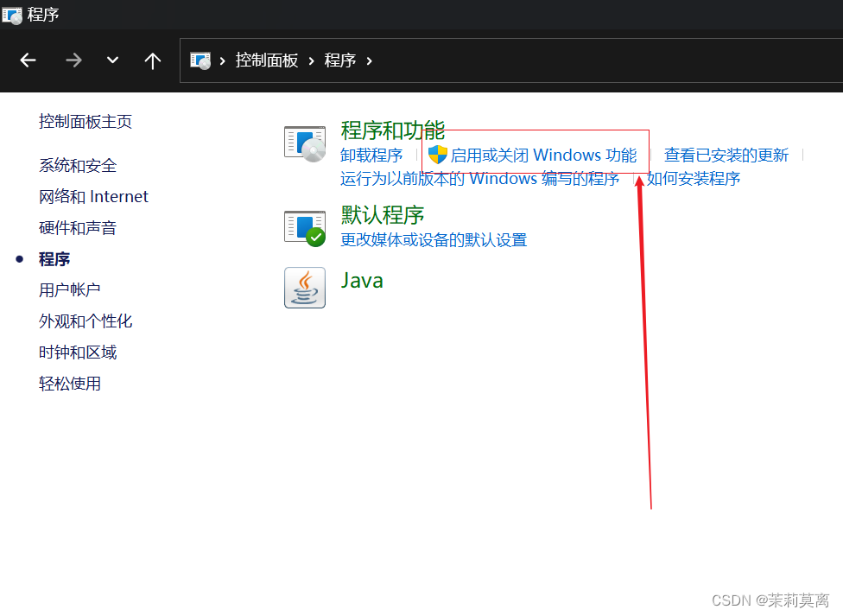The height and width of the screenshot is (616, 843).
Task: Open 用户帐户 category
Action: coord(70,290)
